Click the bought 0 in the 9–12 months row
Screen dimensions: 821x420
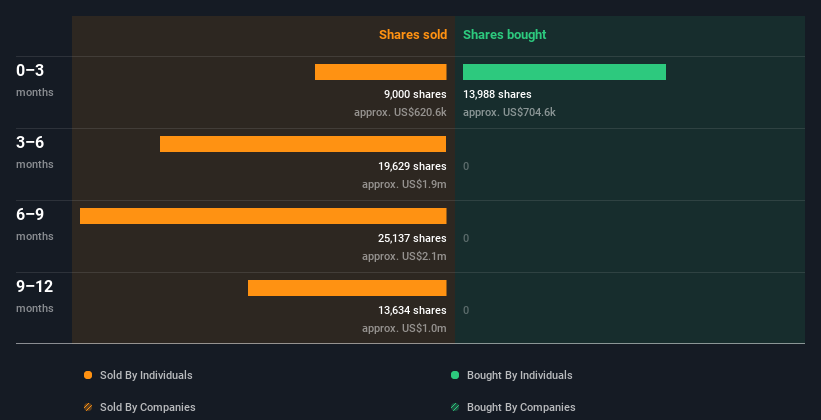click(466, 311)
